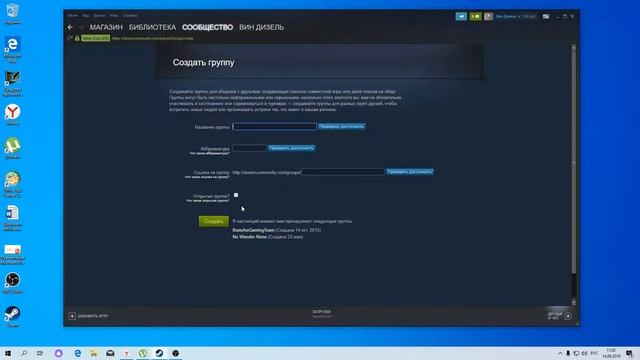Open the green inbox envelope icon
Image resolution: width=640 pixels, height=360 pixels.
coord(476,16)
